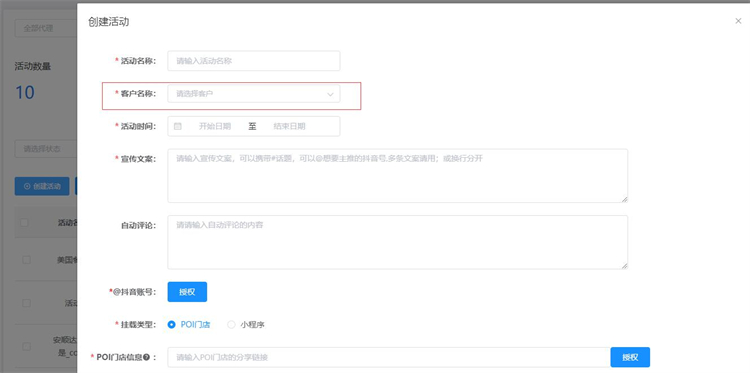The width and height of the screenshot is (750, 373).
Task: Tick the checkbox for the 美国 row
Action: 26,260
